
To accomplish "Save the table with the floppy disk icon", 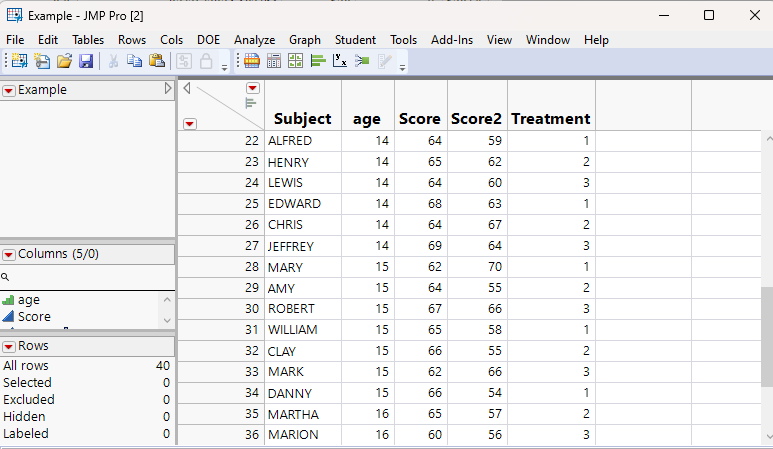I will click(x=86, y=61).
